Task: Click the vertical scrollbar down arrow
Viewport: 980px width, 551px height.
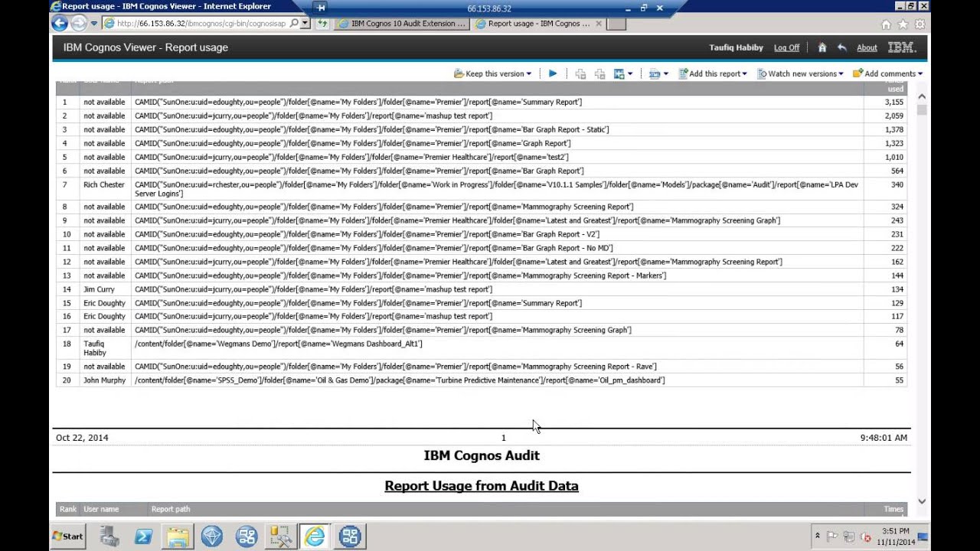Action: pyautogui.click(x=922, y=501)
